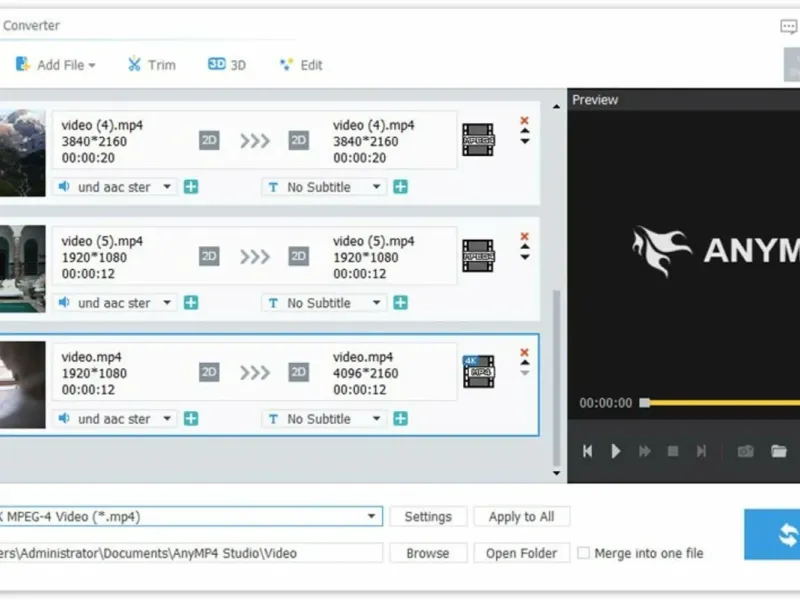Screen dimensions: 800x600
Task: Click source file name video (4).mp4
Action: pyautogui.click(x=102, y=125)
